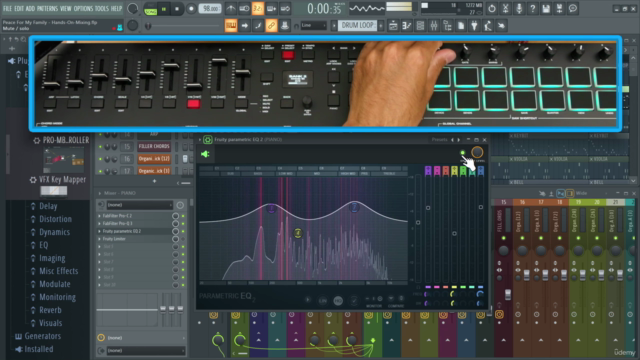Open the FILE menu
Screen dimensions: 640x360
coord(7,8)
